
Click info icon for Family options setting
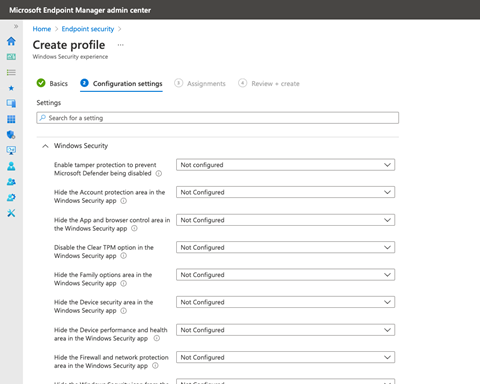[123, 283]
